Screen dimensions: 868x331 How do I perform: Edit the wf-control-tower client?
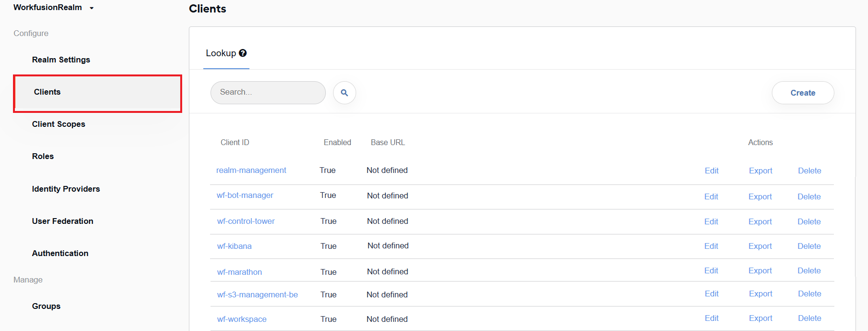pos(711,221)
